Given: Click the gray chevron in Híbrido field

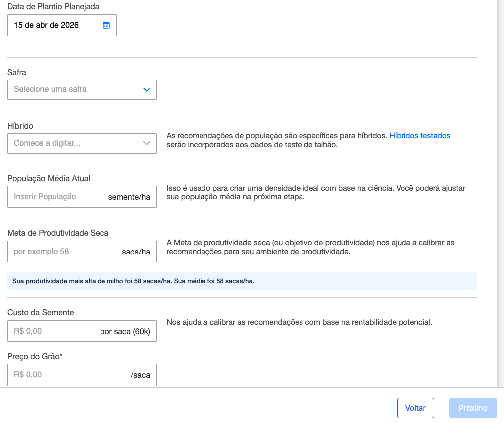Looking at the screenshot, I should [x=146, y=143].
